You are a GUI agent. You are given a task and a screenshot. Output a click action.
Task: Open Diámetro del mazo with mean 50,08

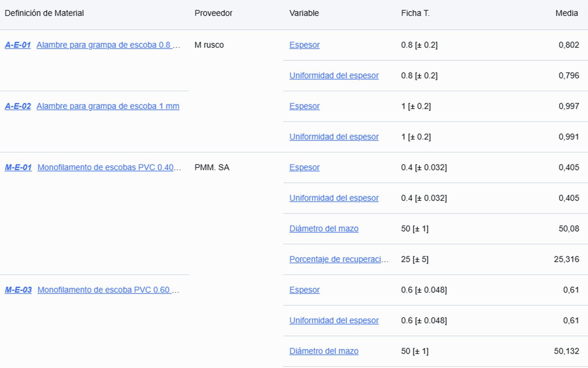coord(324,229)
